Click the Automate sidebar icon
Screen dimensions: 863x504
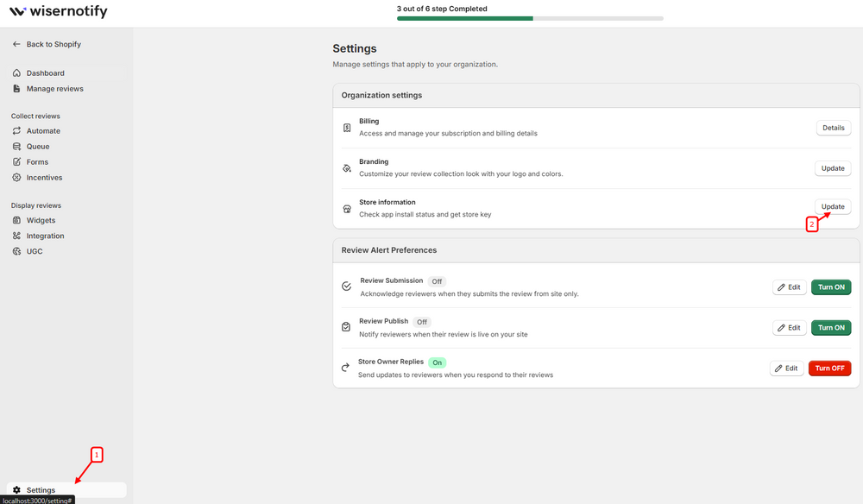16,131
